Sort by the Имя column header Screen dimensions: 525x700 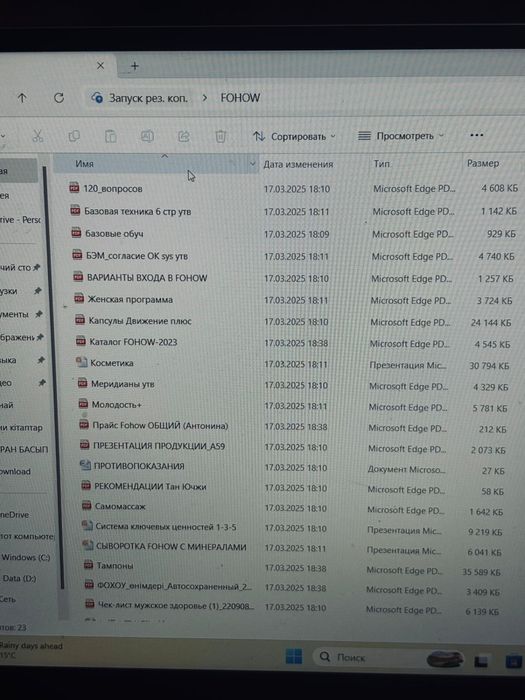[x=84, y=164]
